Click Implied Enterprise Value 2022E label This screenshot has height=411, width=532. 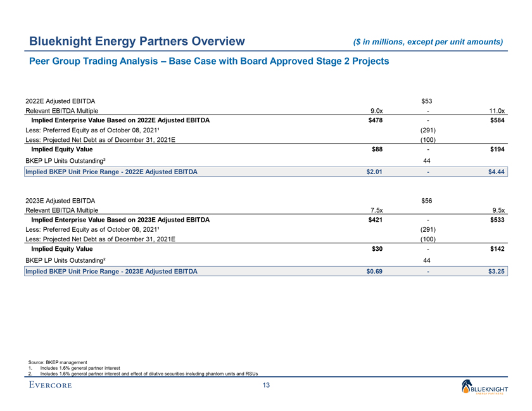tap(120, 120)
